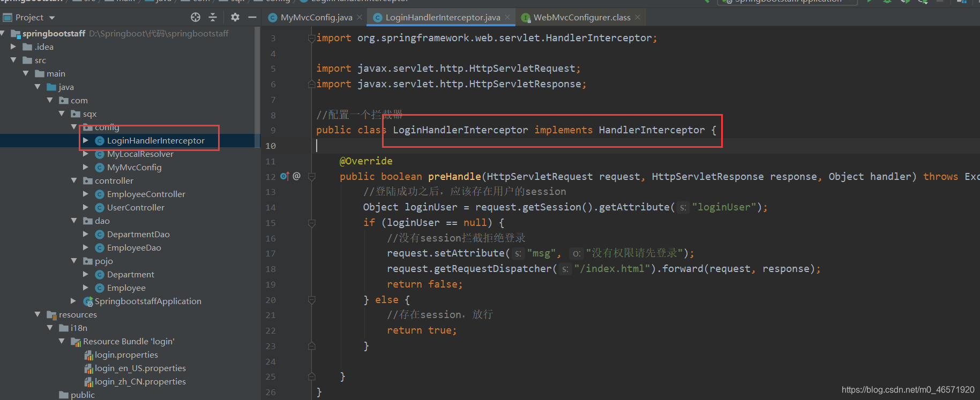Click the "loginUser" string literal
Image resolution: width=980 pixels, height=400 pixels.
pyautogui.click(x=724, y=207)
